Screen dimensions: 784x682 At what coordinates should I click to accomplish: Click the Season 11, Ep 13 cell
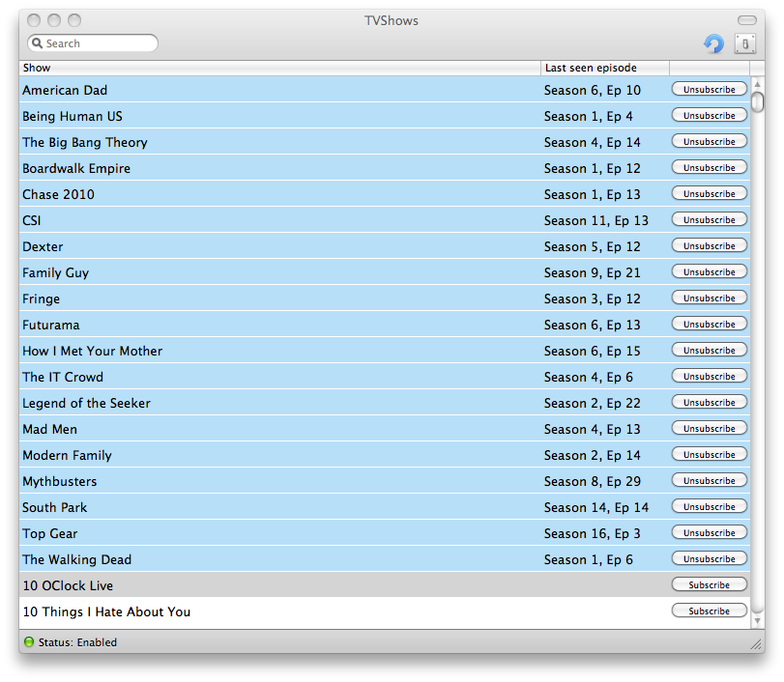[596, 220]
